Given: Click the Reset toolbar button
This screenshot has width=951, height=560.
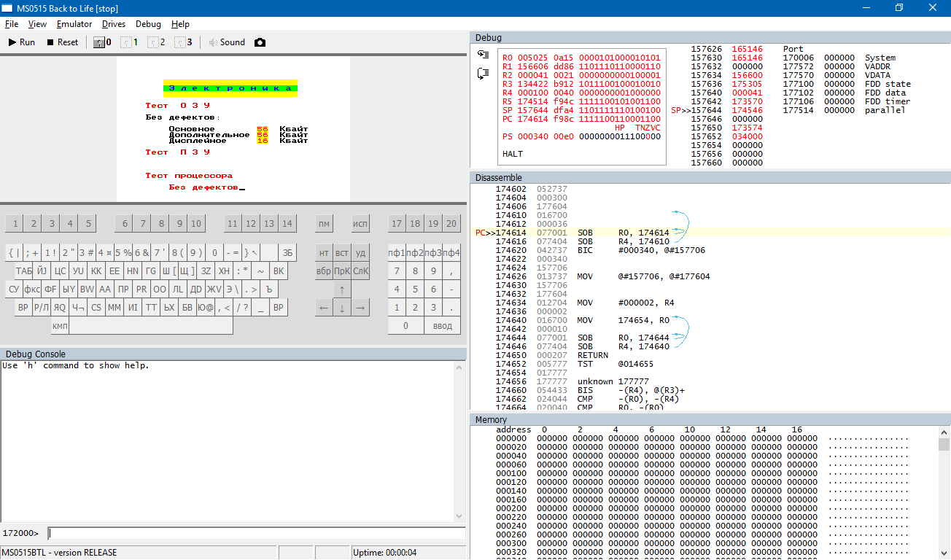Looking at the screenshot, I should 62,42.
